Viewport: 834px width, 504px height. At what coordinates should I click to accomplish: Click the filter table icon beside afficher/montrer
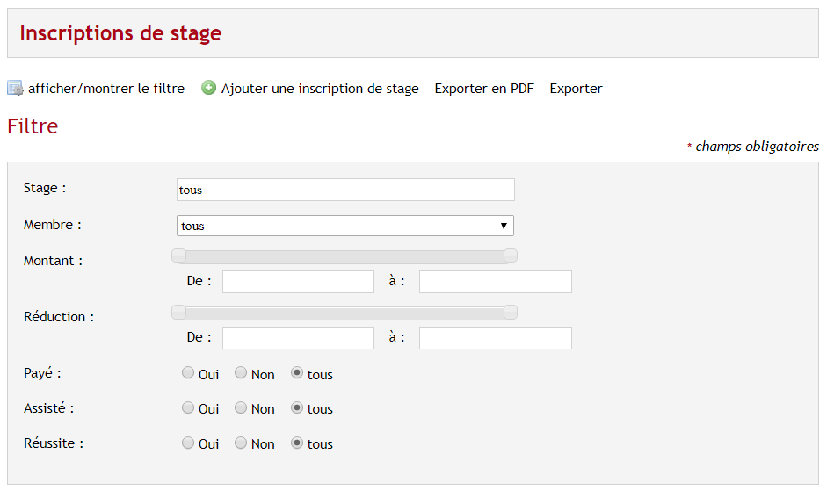point(15,88)
